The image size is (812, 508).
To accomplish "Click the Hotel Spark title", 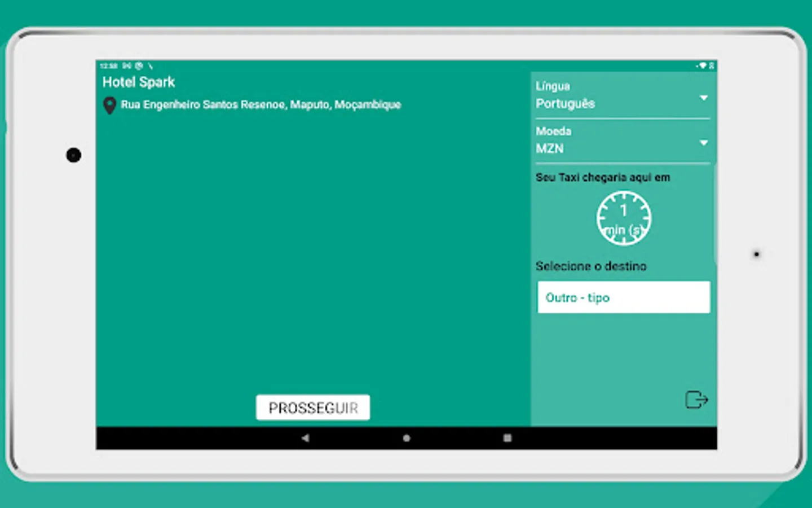I will 139,82.
